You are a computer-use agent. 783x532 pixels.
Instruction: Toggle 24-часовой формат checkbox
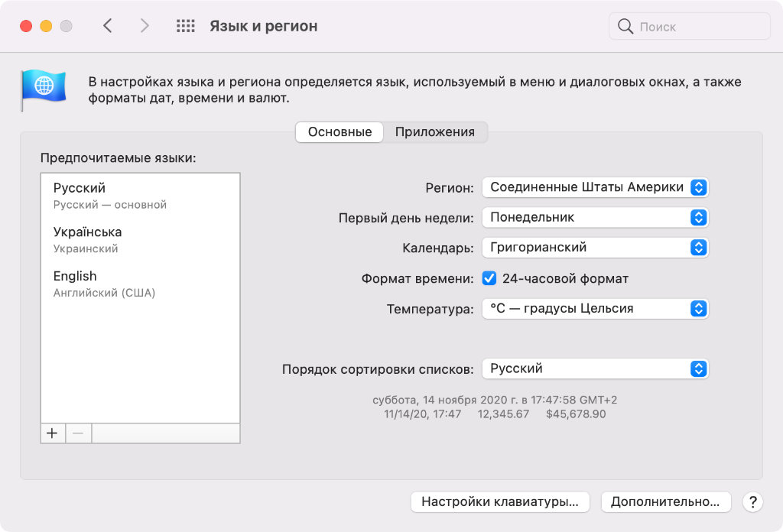[489, 279]
